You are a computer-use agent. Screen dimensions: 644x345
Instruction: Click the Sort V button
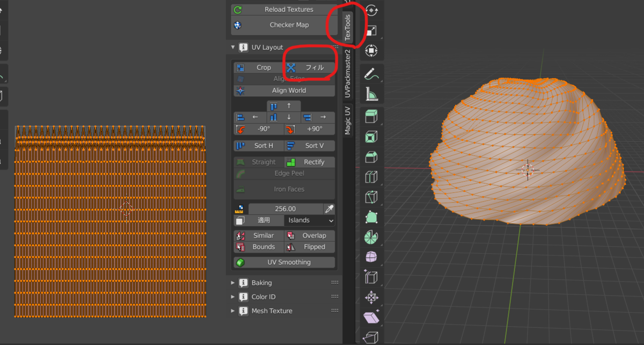[x=310, y=146]
